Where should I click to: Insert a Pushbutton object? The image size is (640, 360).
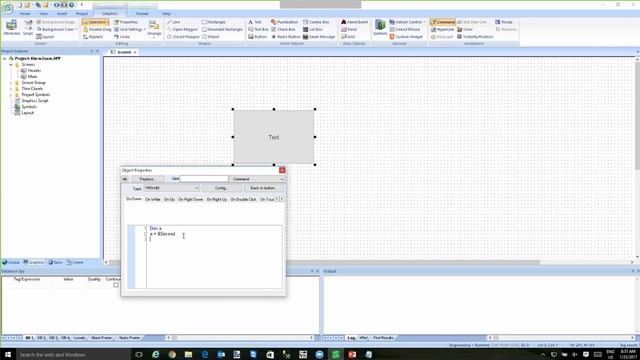[x=284, y=22]
